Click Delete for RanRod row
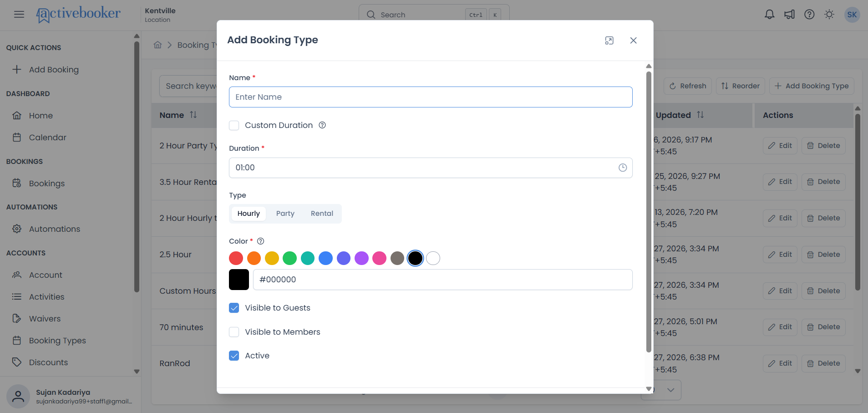 coord(823,363)
